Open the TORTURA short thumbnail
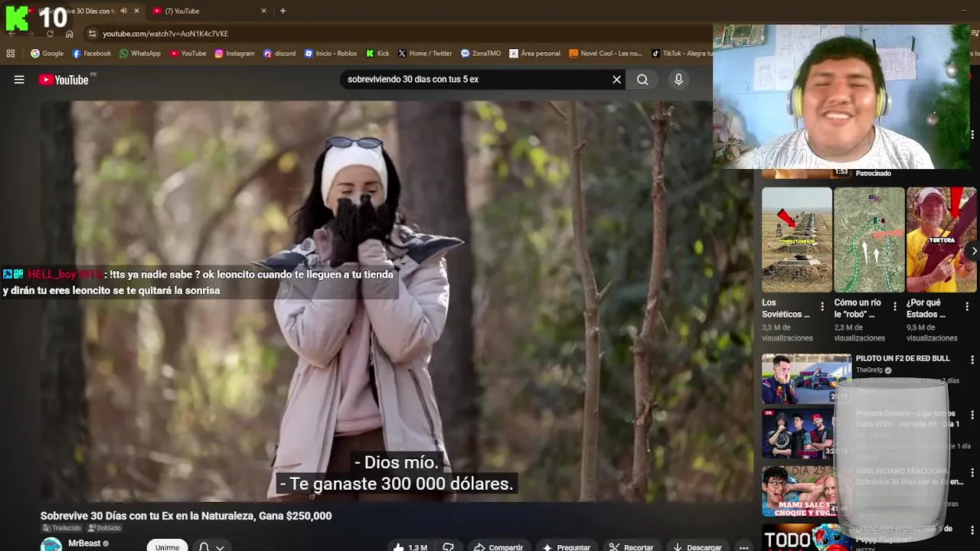The width and height of the screenshot is (980, 551). tap(941, 240)
